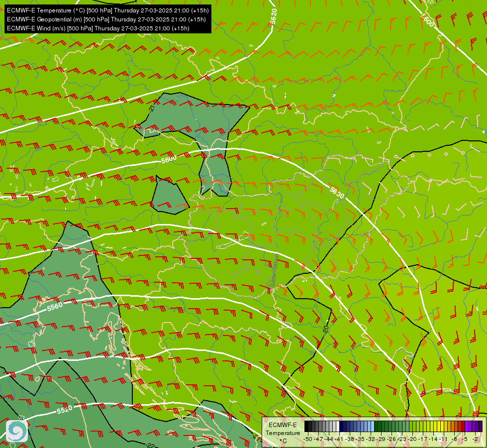Viewport: 487px width, 448px height.
Task: Click the 5520 geopotential contour label
Action: [65, 410]
